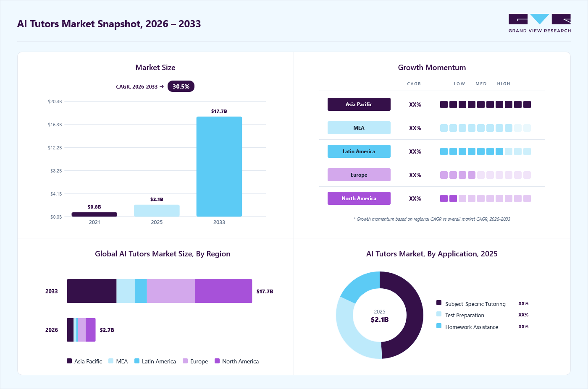
Task: Click the North America segment of 2026 bar
Action: point(91,330)
